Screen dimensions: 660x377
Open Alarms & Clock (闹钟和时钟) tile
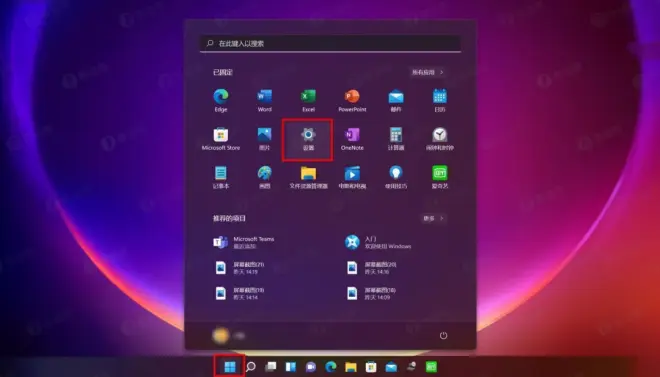439,139
